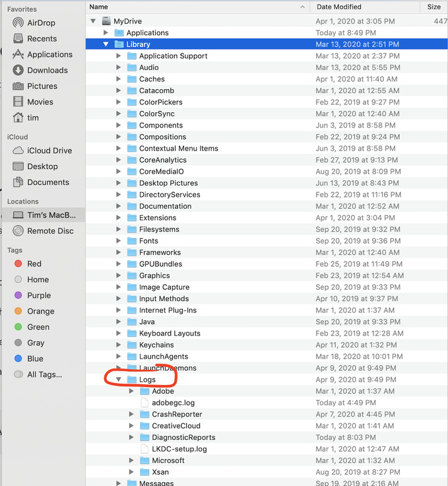Select the Audio folder

pyautogui.click(x=149, y=67)
